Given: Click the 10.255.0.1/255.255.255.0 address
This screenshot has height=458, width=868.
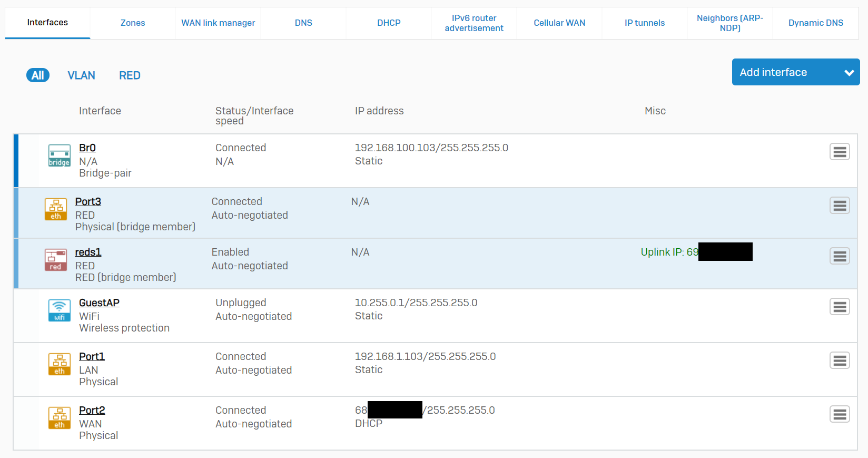Looking at the screenshot, I should (416, 303).
